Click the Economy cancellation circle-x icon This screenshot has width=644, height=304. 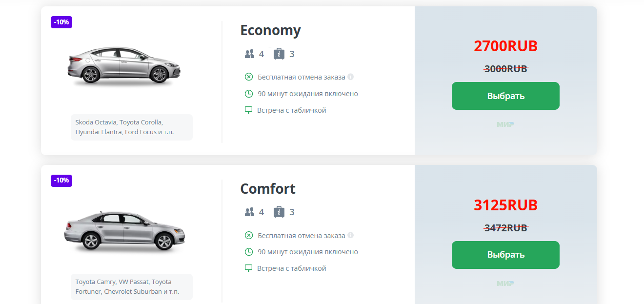249,77
